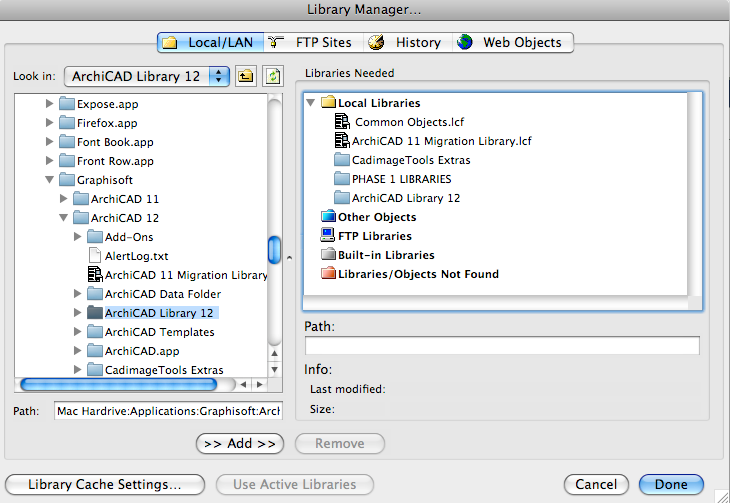The height and width of the screenshot is (503, 730).
Task: Click the PHASE 1 LIBRARIES folder icon
Action: tap(342, 178)
